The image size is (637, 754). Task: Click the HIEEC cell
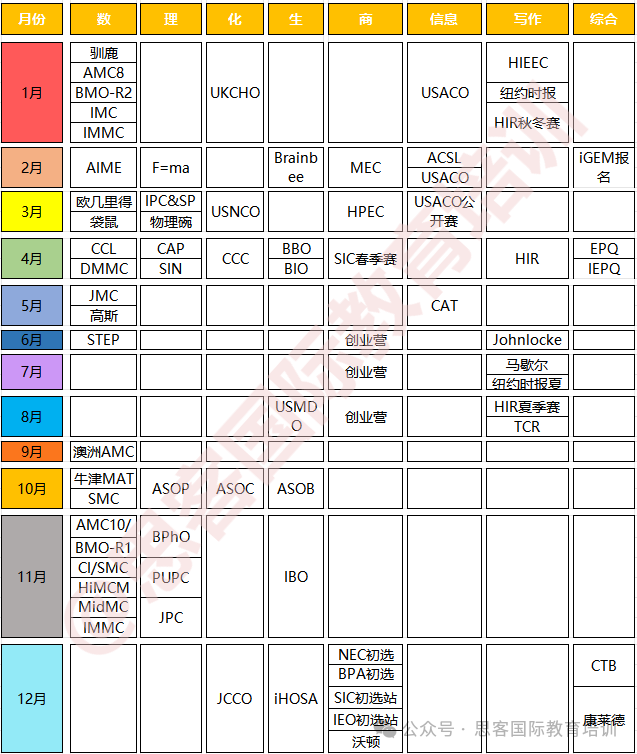pos(527,63)
